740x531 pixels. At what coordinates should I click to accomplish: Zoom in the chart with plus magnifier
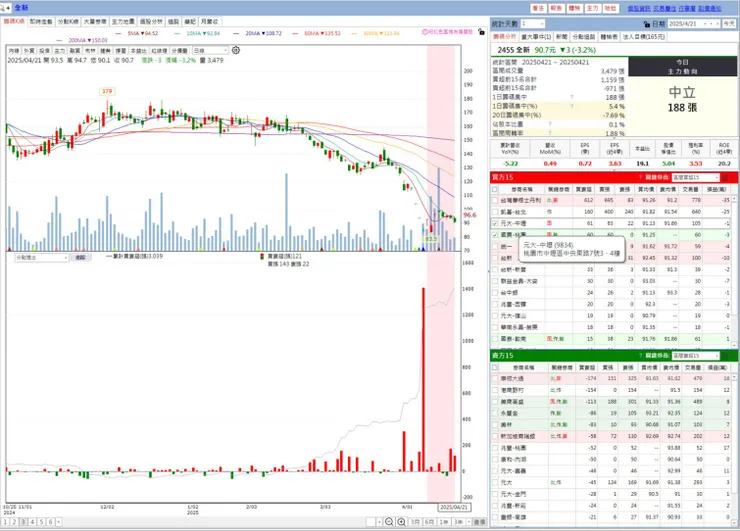(x=401, y=522)
